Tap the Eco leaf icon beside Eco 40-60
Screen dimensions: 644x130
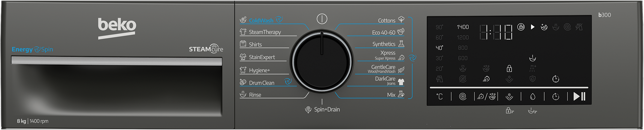point(401,32)
